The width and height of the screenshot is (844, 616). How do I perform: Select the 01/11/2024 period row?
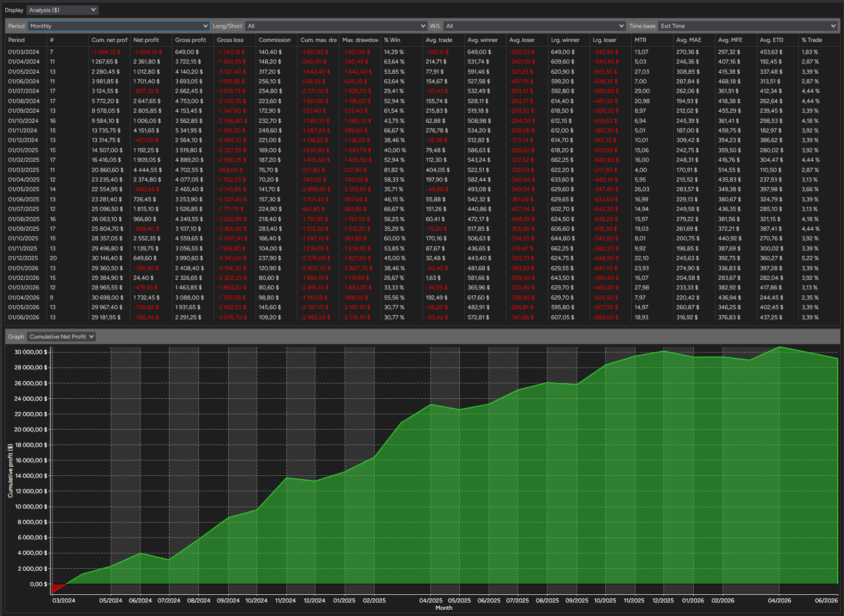pyautogui.click(x=423, y=131)
